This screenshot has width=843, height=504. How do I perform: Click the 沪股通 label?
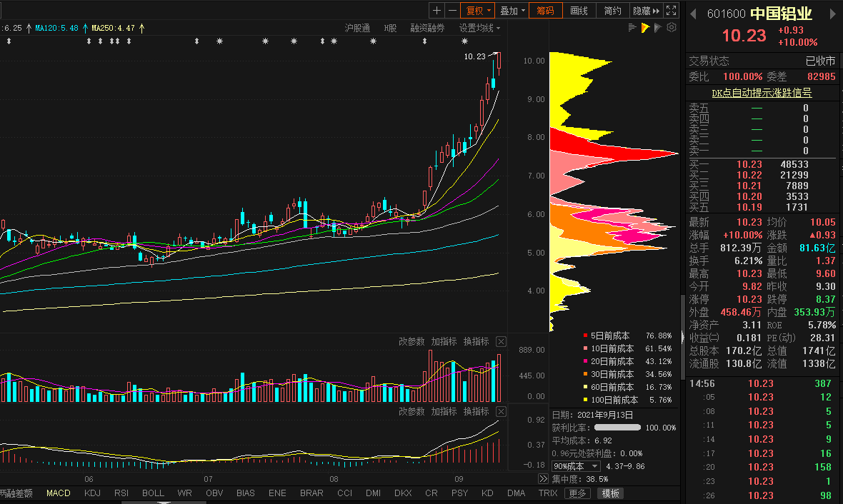point(357,28)
